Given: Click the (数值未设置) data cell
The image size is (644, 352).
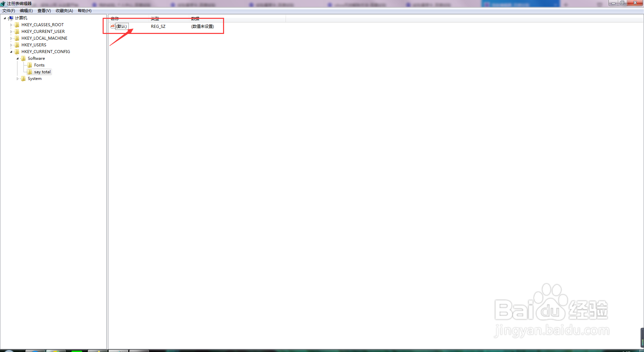Looking at the screenshot, I should pos(203,27).
